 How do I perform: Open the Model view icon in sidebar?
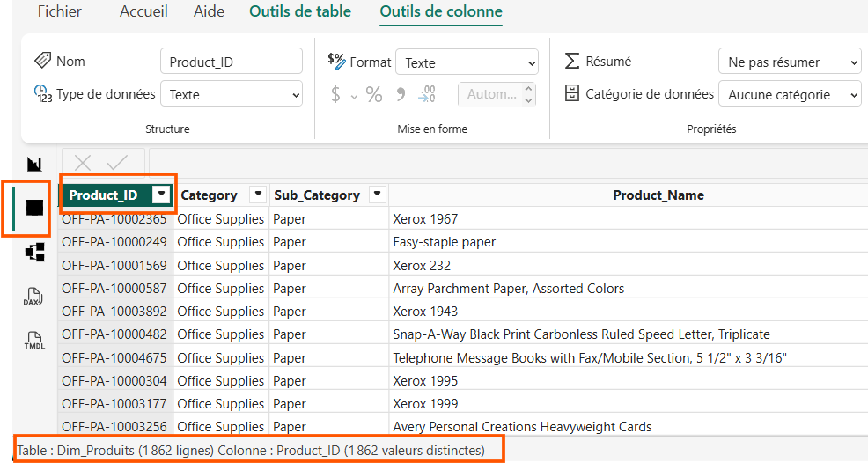[x=34, y=253]
